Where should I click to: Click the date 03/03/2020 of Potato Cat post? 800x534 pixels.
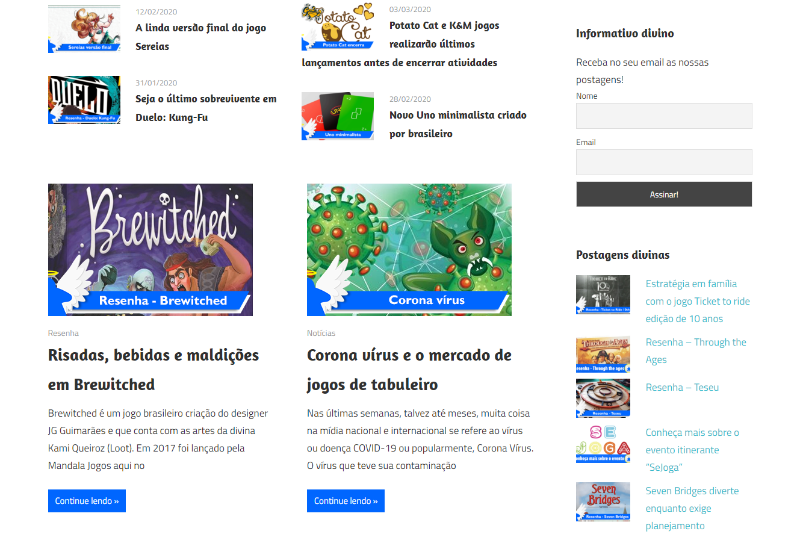[410, 9]
